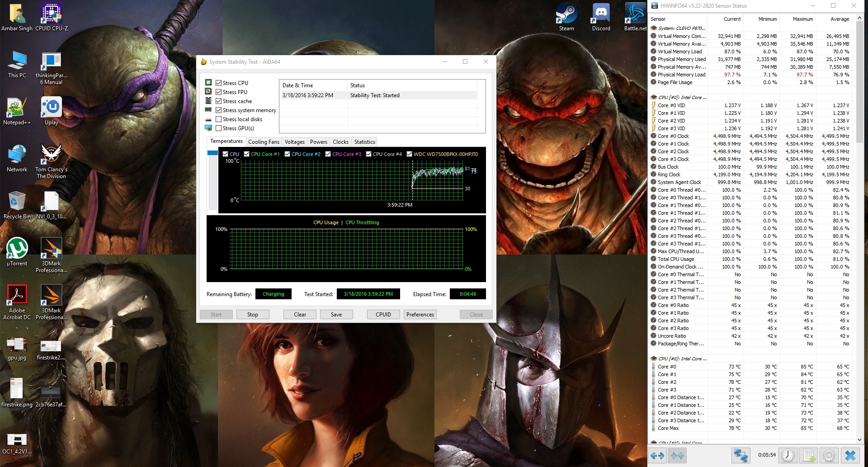The width and height of the screenshot is (868, 467).
Task: Select the Notepad++ desktop icon
Action: pyautogui.click(x=17, y=111)
